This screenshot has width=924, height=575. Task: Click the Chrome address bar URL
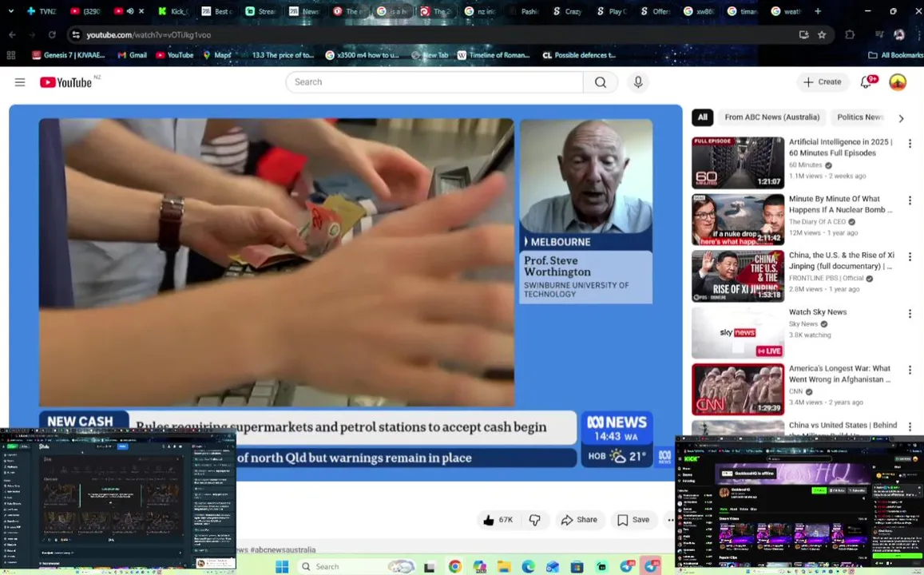(149, 35)
